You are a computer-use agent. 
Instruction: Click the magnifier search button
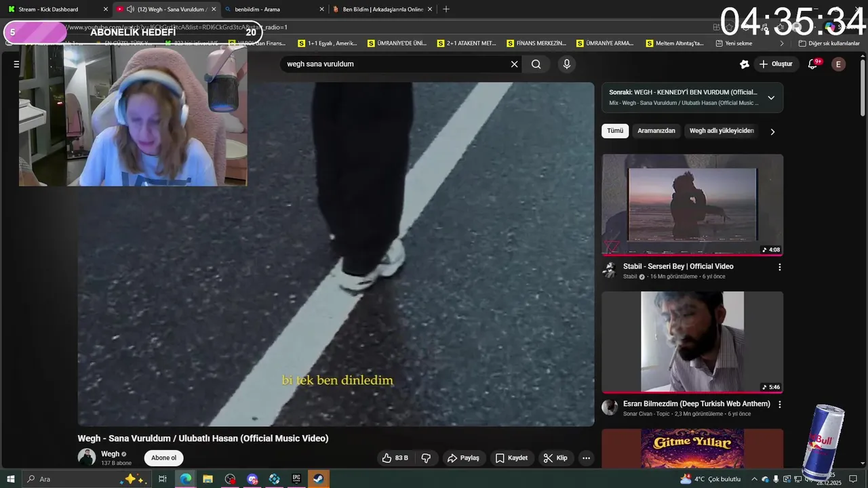pos(536,64)
